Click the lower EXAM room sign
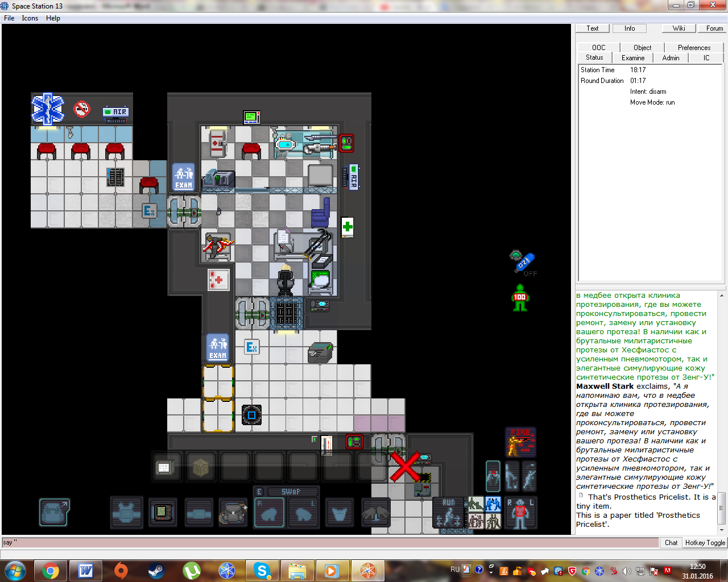728x582 pixels. tap(218, 347)
